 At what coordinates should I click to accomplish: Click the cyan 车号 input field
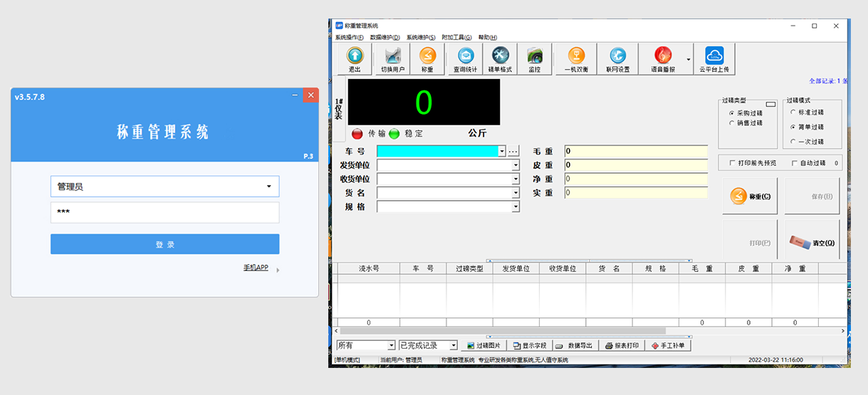click(x=437, y=151)
